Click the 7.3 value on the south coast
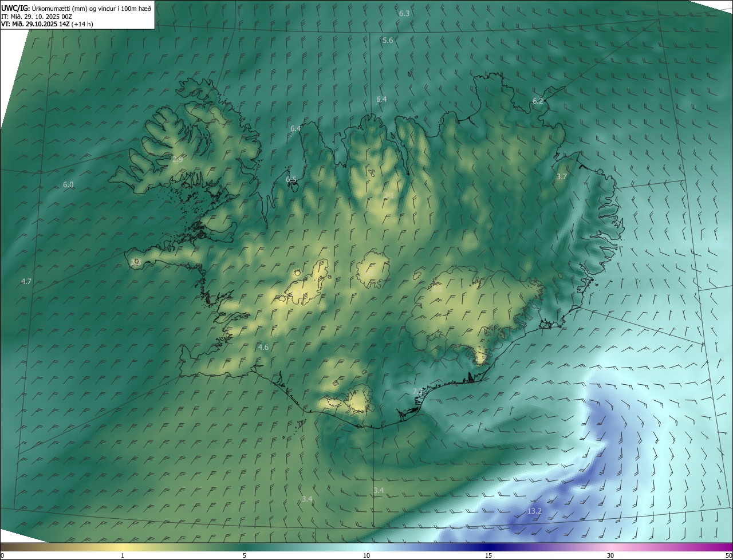This screenshot has width=733, height=560. 417,391
